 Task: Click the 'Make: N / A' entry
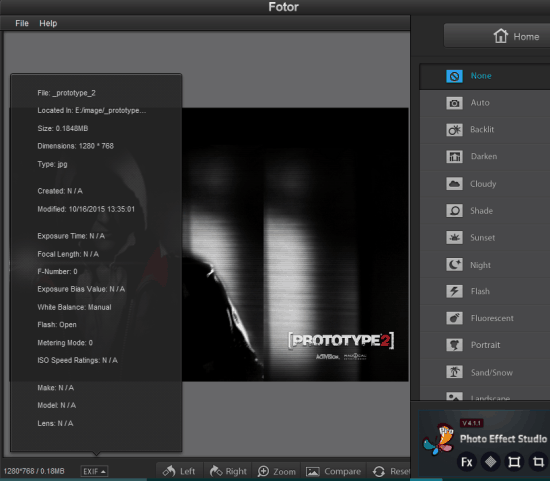[x=55, y=388]
